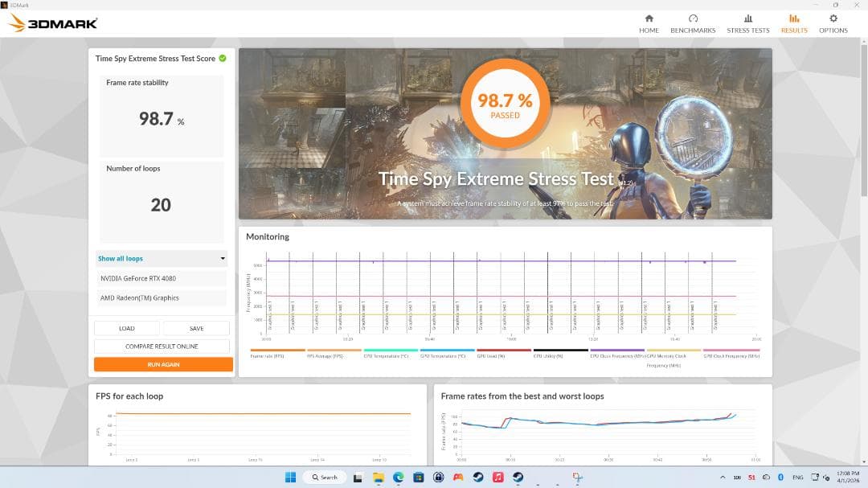Click the Monitoring chart area
Viewport: 868px width, 488px height.
[x=510, y=293]
